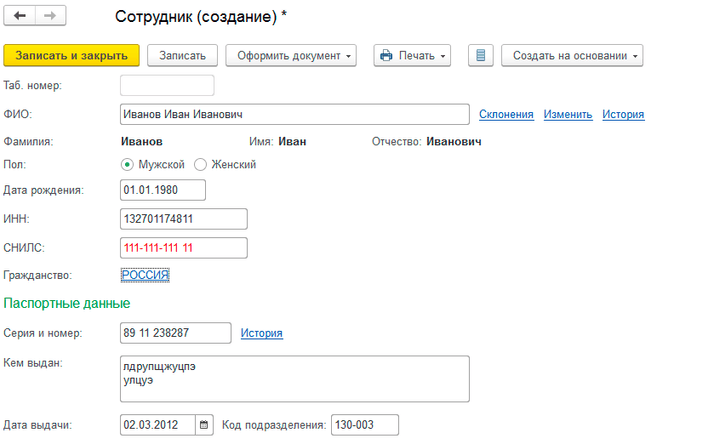Expand the Оформить документ dropdown
The image size is (714, 443).
pos(291,55)
